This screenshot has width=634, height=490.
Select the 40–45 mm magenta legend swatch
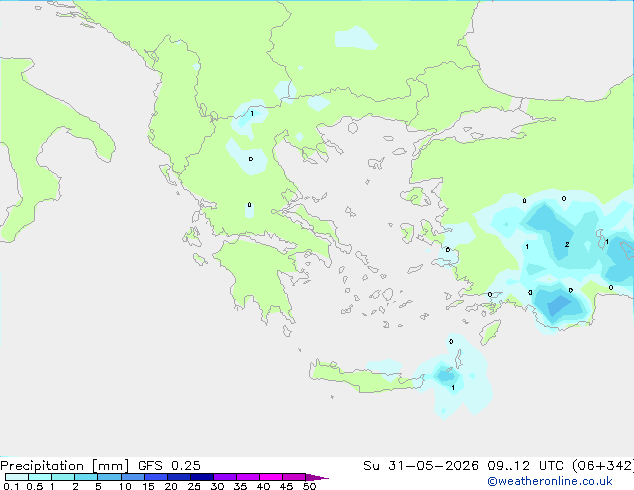tap(271, 477)
